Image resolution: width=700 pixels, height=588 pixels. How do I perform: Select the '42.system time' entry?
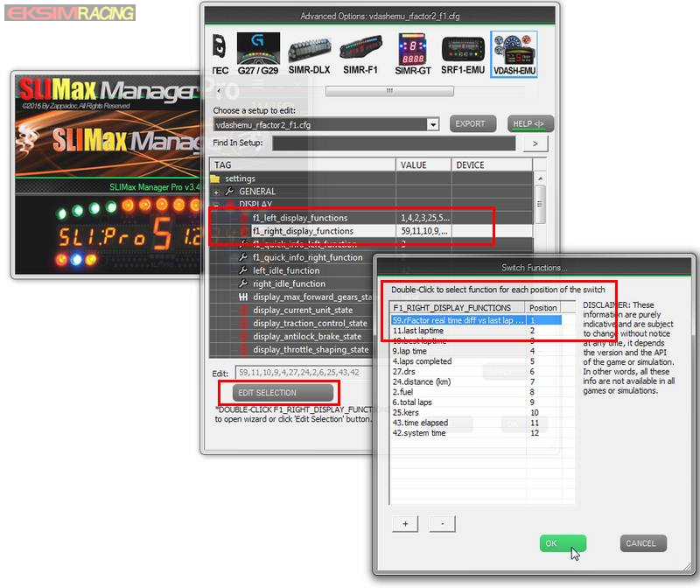click(x=476, y=433)
